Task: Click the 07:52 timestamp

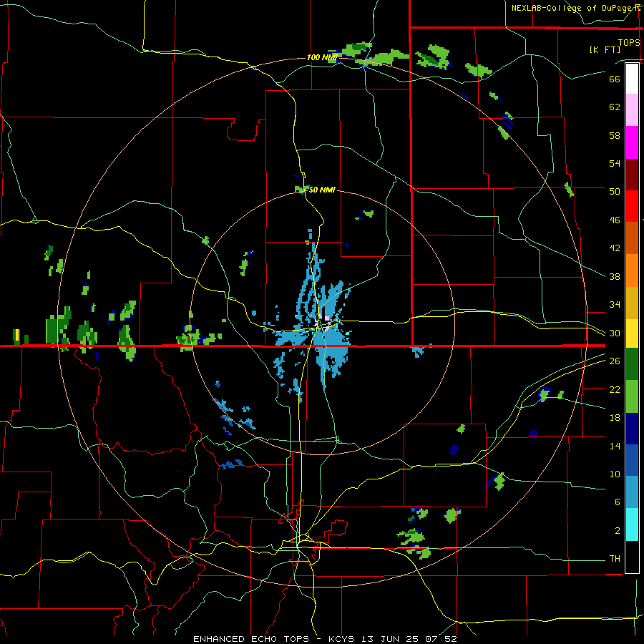Action: click(439, 639)
